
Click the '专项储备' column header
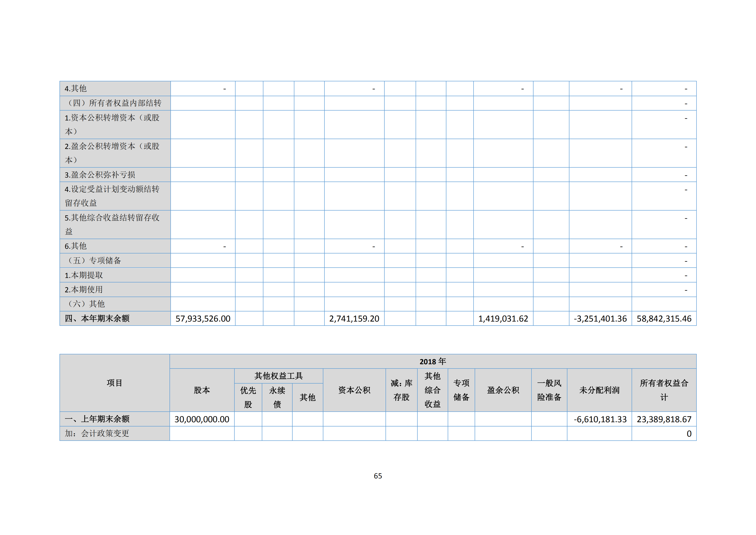coord(461,390)
